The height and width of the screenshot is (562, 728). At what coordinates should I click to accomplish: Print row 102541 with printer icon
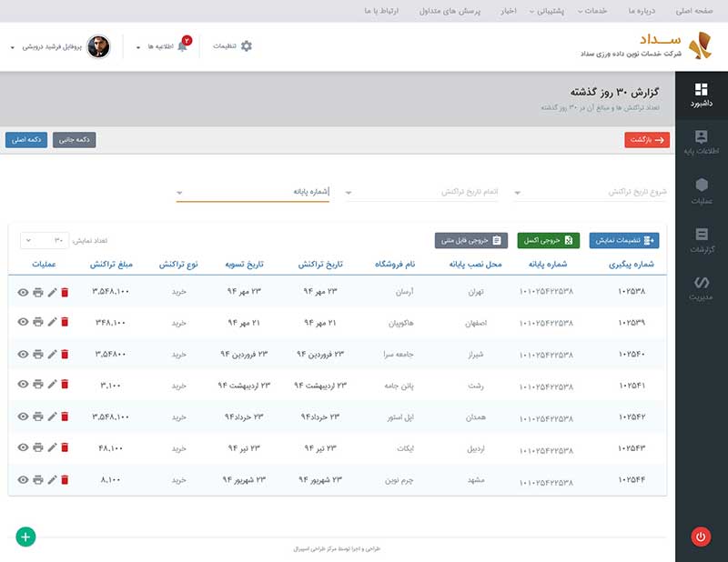38,385
